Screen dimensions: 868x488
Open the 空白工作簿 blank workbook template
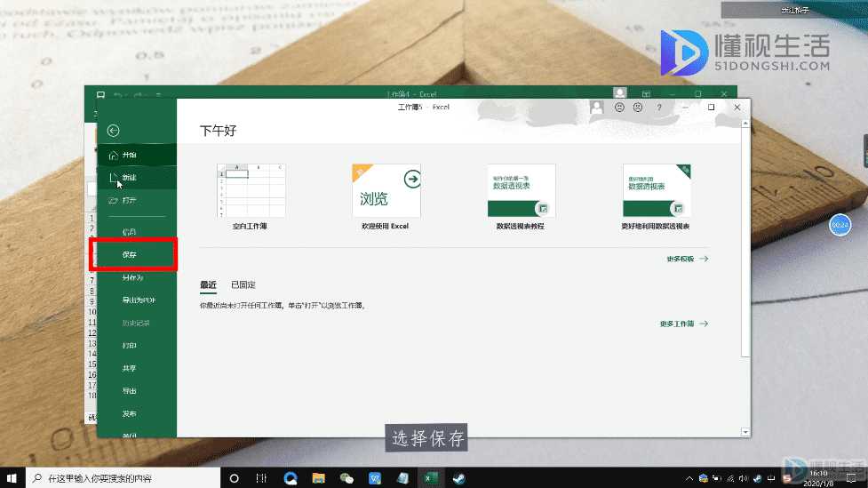tap(251, 190)
